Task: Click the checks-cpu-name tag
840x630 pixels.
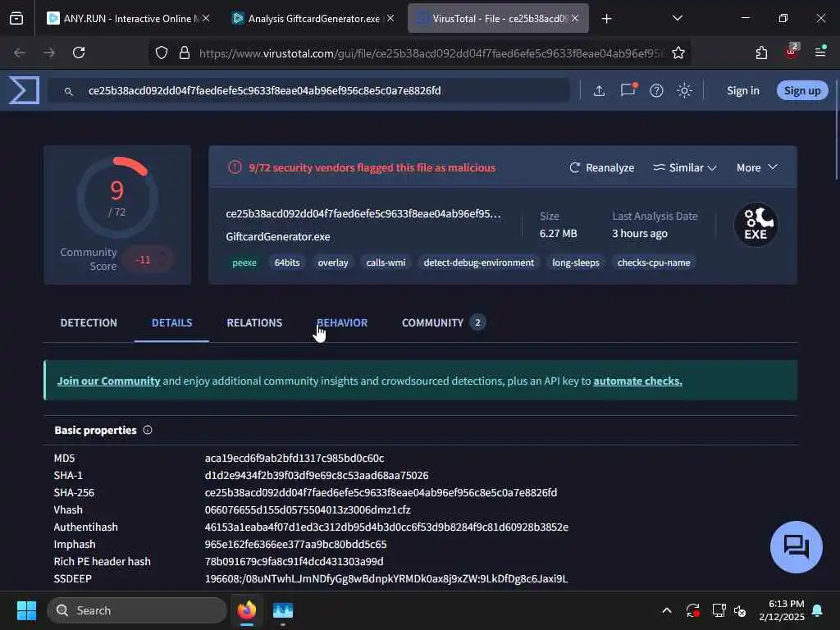Action: coord(654,262)
